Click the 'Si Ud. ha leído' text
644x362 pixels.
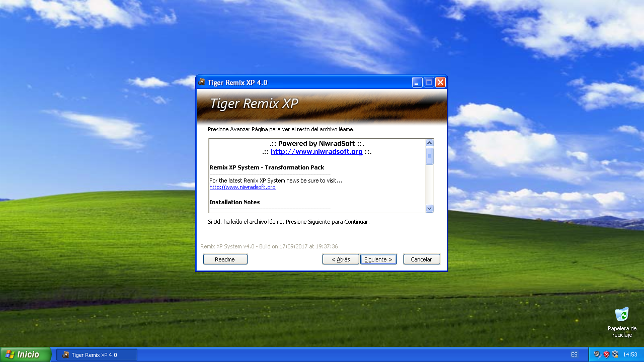pos(288,222)
